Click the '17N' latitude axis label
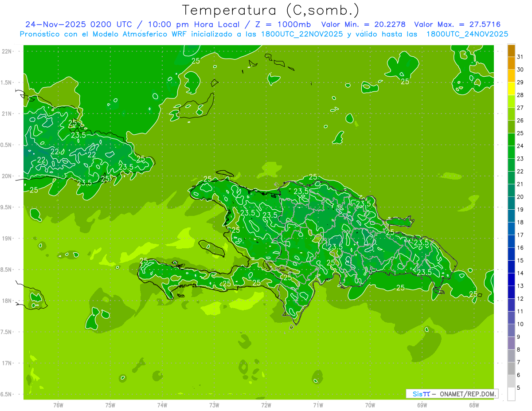The height and width of the screenshot is (411, 532). 7,363
